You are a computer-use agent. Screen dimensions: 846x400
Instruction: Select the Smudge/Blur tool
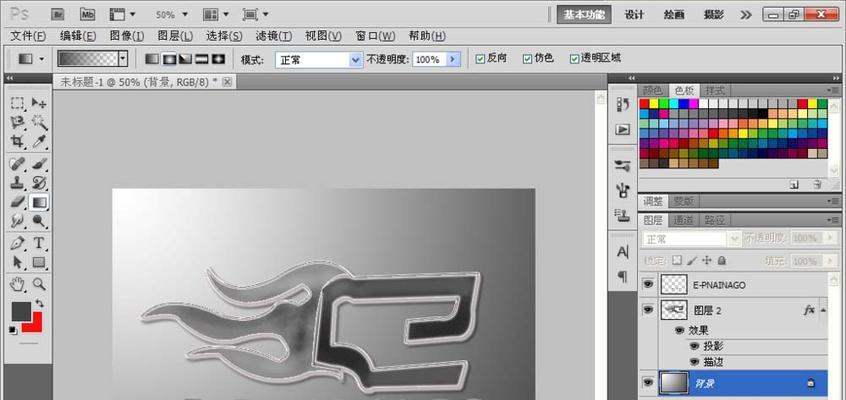click(x=18, y=221)
